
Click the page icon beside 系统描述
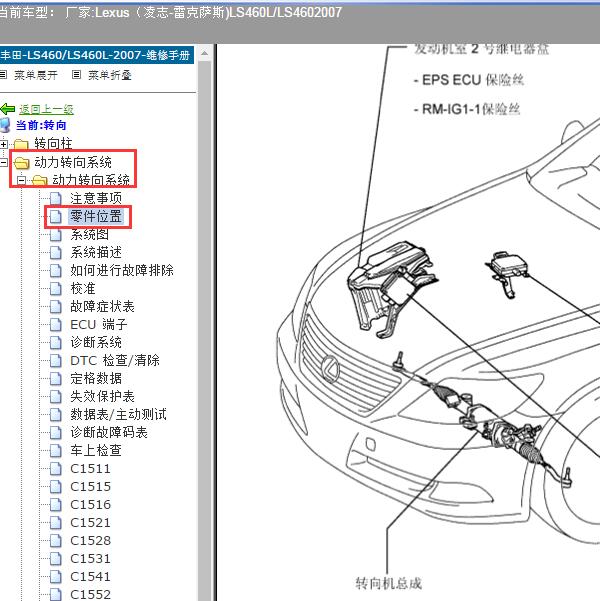click(x=56, y=253)
